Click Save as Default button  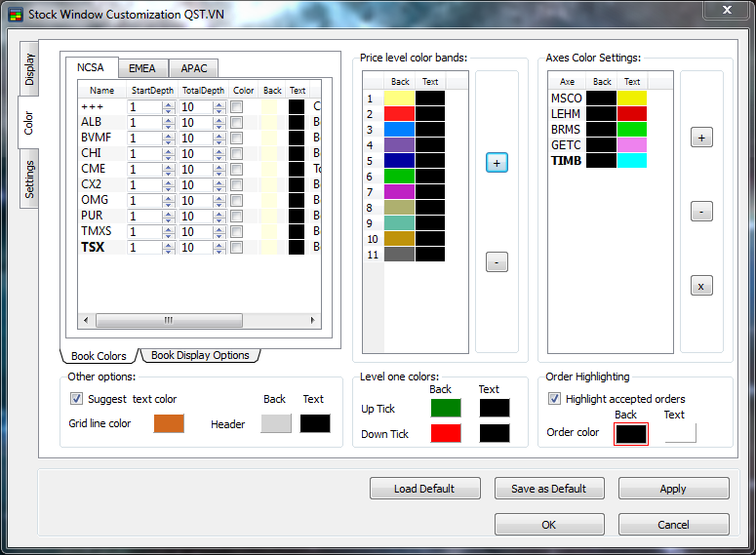[x=549, y=489]
